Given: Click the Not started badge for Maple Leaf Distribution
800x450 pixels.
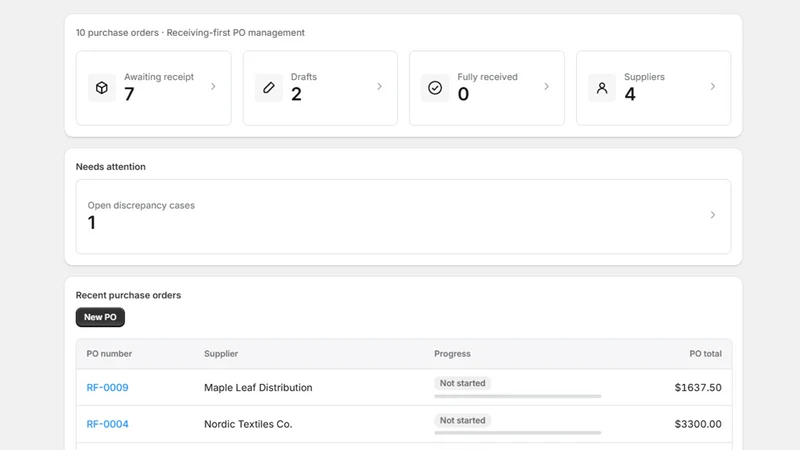Looking at the screenshot, I should [462, 383].
